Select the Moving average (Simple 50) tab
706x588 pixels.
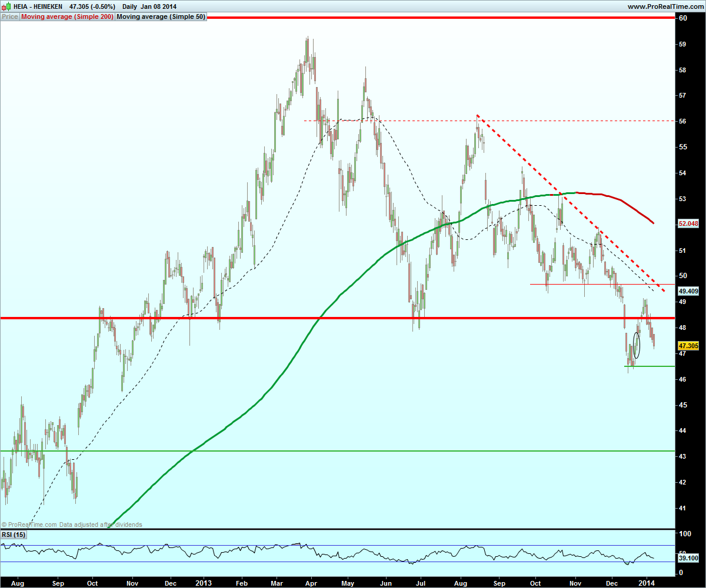click(x=161, y=16)
